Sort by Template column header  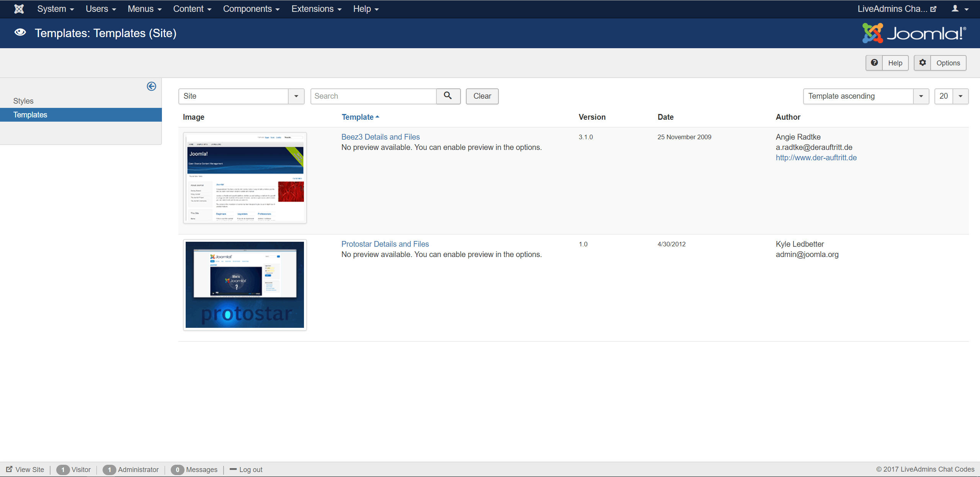(x=360, y=117)
